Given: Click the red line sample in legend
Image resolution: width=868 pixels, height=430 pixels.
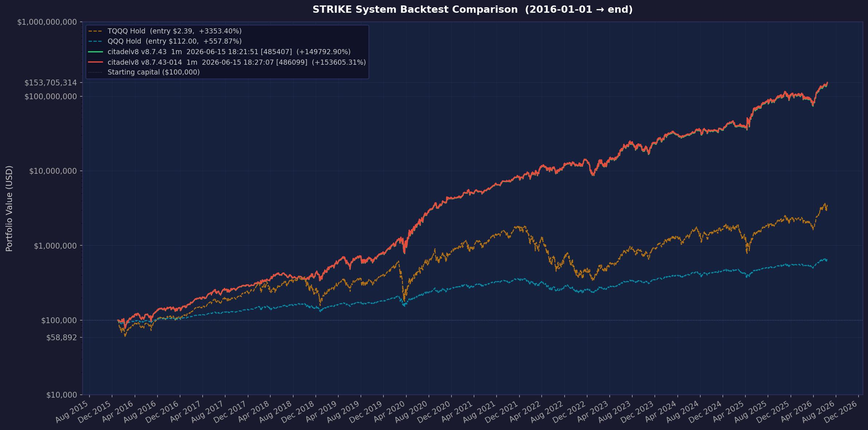Looking at the screenshot, I should tap(95, 62).
